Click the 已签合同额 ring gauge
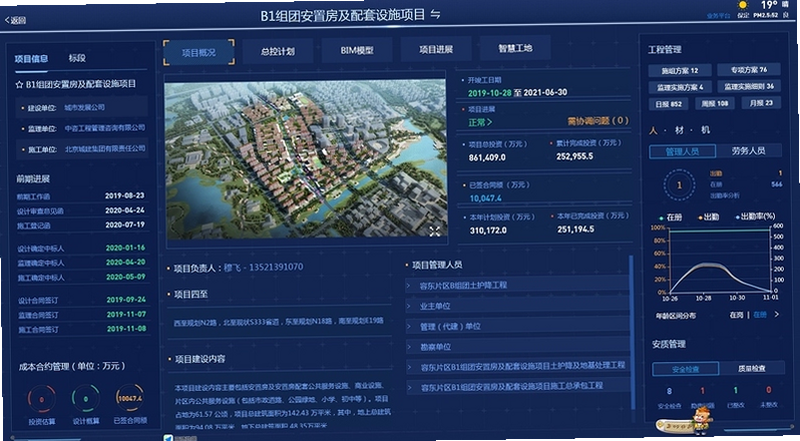This screenshot has height=441, width=800. [130, 398]
